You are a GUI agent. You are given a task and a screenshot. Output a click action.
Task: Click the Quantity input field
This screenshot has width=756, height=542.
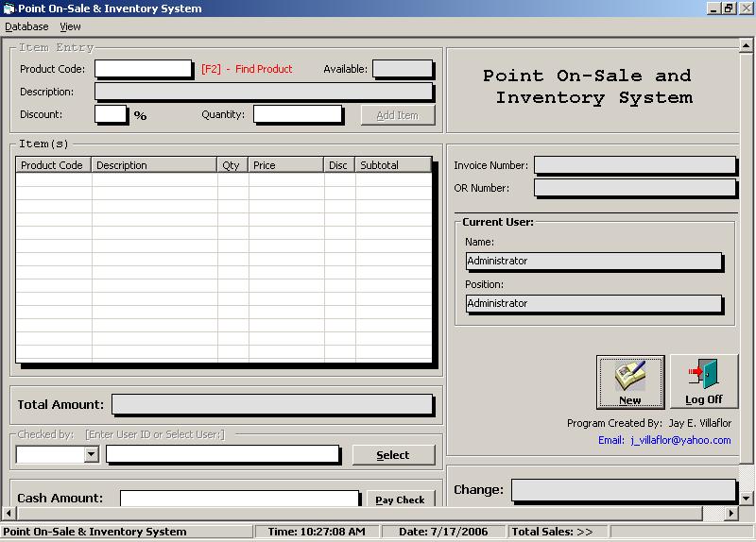point(297,114)
